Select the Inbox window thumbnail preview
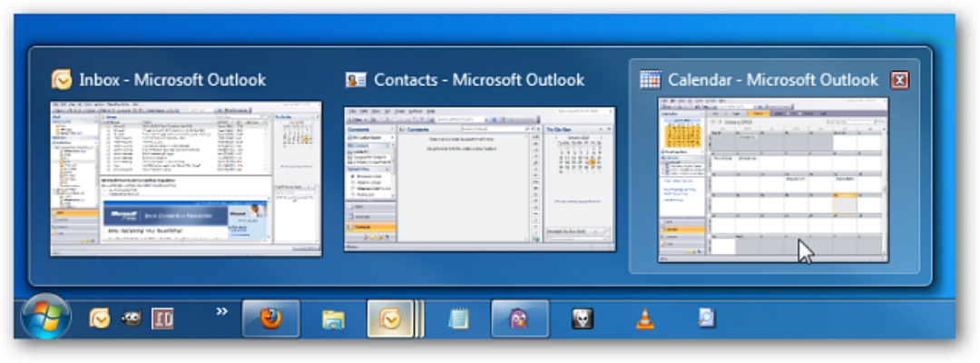Screen dimensions: 980x363 [186, 178]
